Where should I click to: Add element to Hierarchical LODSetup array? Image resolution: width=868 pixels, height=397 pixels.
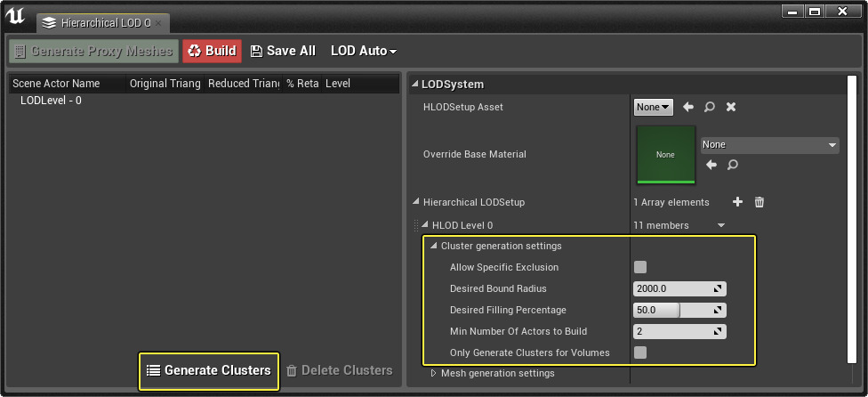[737, 202]
